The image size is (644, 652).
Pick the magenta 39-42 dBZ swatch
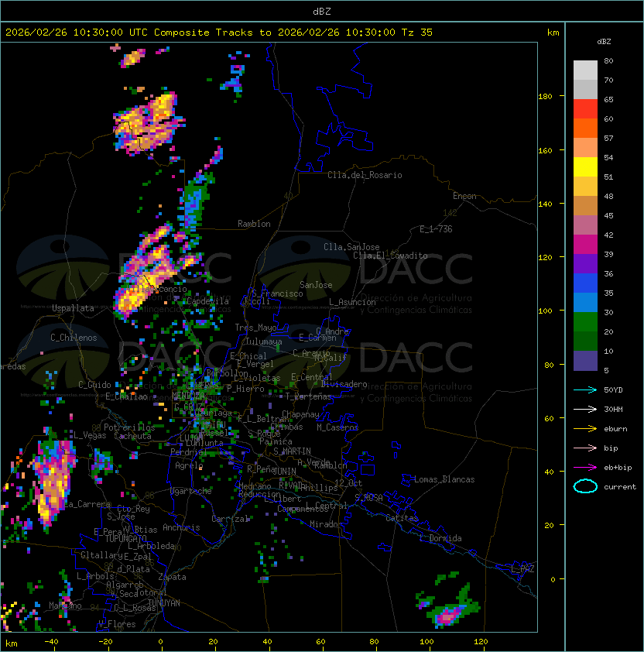[x=585, y=244]
